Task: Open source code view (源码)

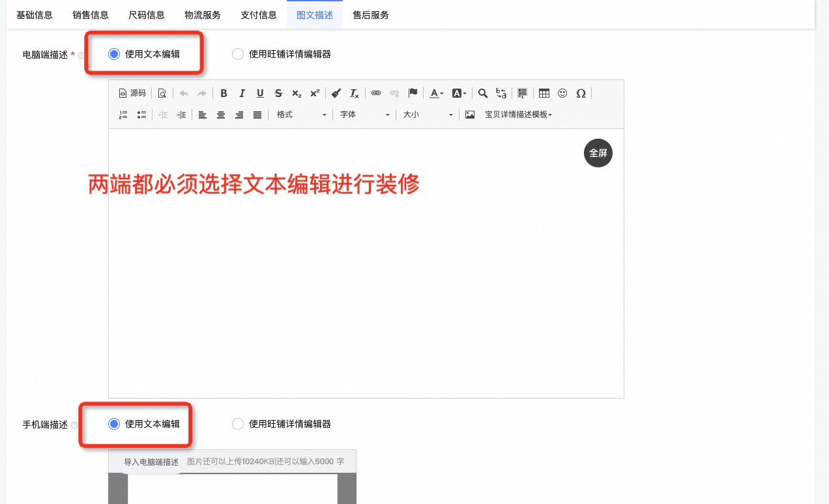Action: [132, 93]
